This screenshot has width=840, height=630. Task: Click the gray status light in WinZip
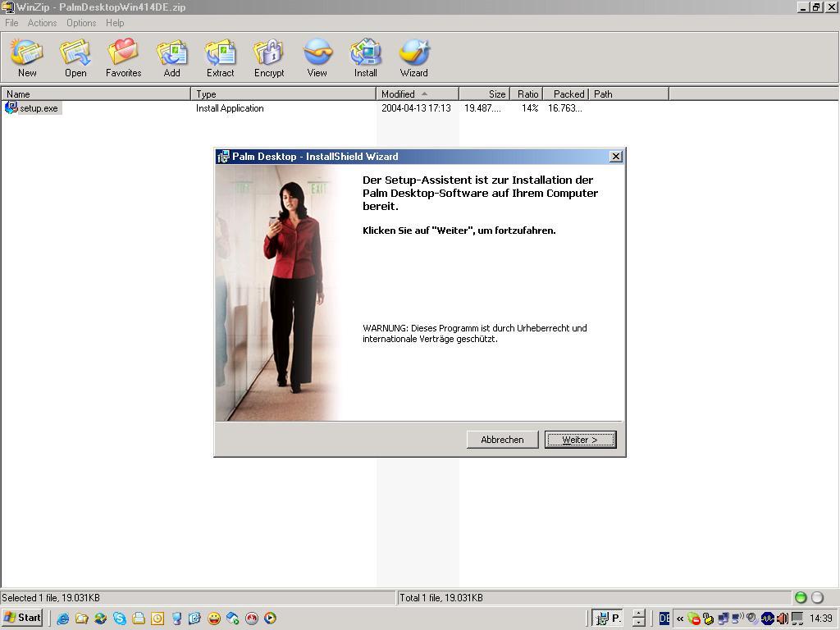(x=818, y=597)
